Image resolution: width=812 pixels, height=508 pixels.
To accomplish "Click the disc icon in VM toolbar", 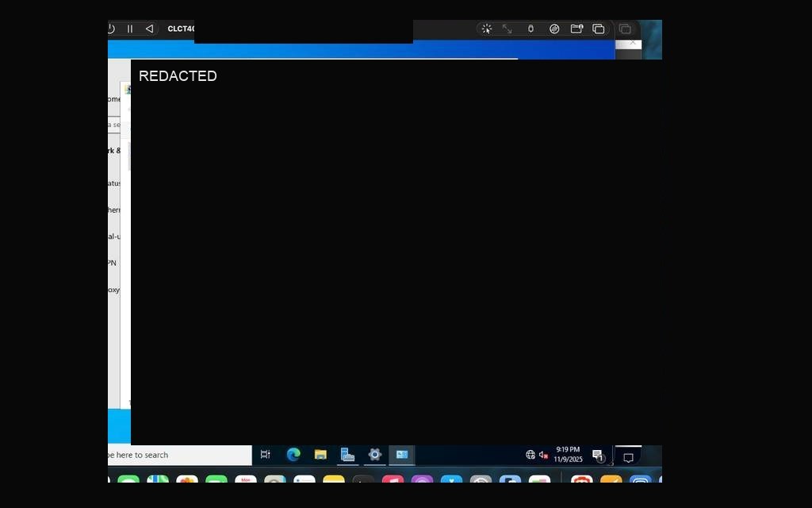I will (554, 29).
